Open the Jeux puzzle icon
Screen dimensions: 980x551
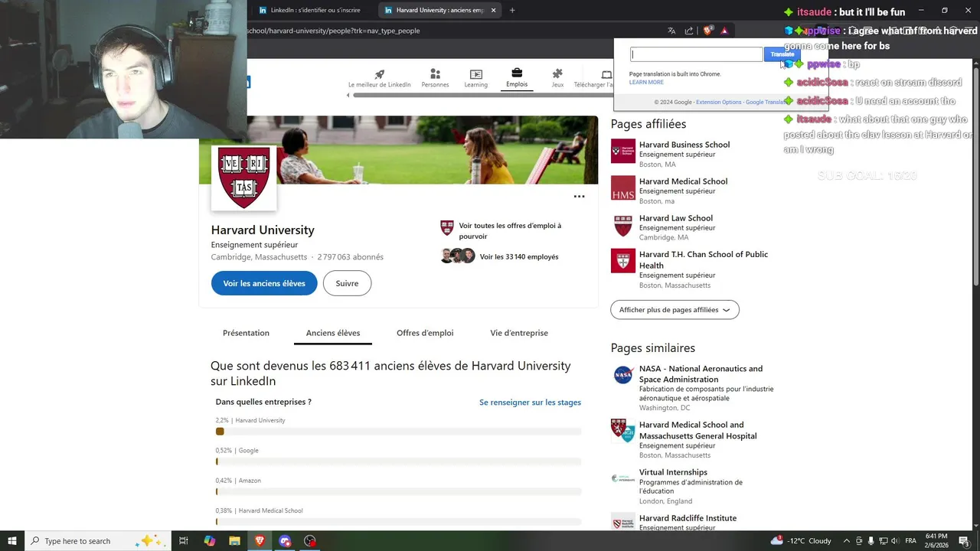(557, 74)
